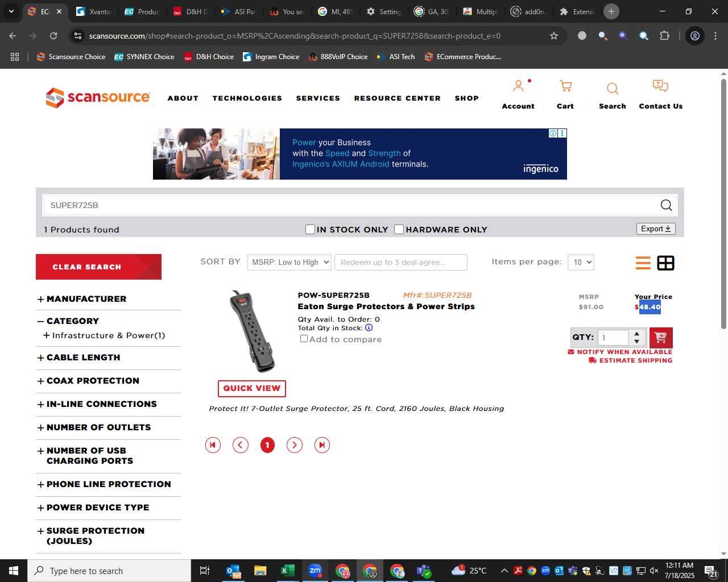The height and width of the screenshot is (582, 728).
Task: Switch to grid view layout
Action: click(665, 263)
